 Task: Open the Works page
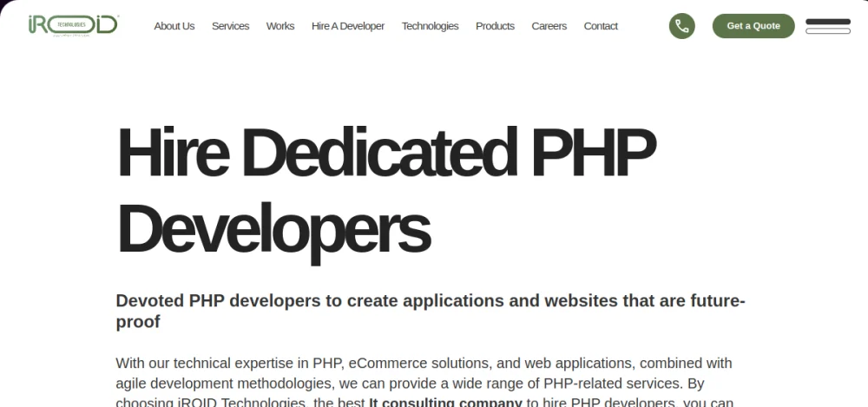(280, 26)
